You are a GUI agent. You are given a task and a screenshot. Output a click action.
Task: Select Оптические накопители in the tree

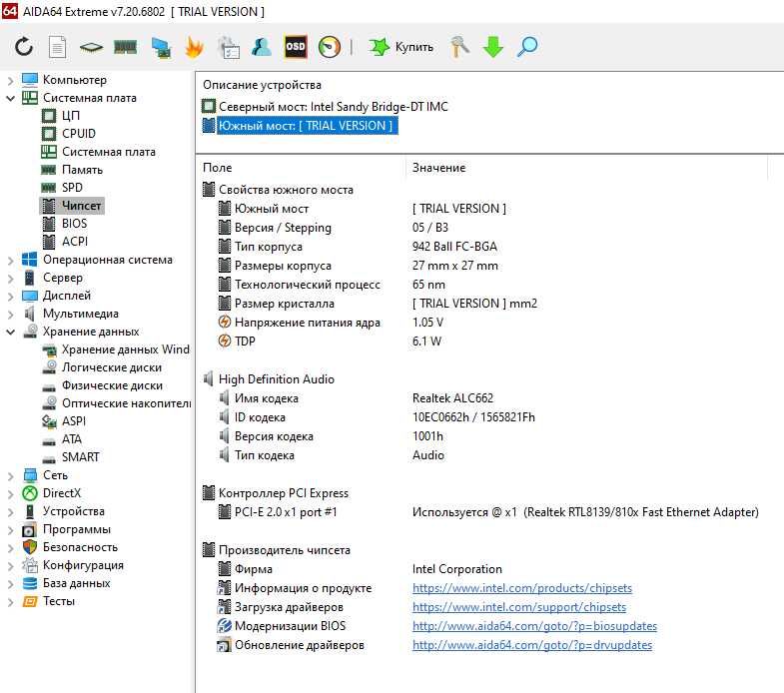pyautogui.click(x=127, y=403)
